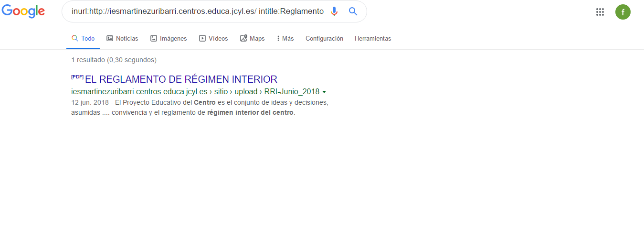Open the Google apps grid
This screenshot has height=240, width=644.
(x=600, y=12)
